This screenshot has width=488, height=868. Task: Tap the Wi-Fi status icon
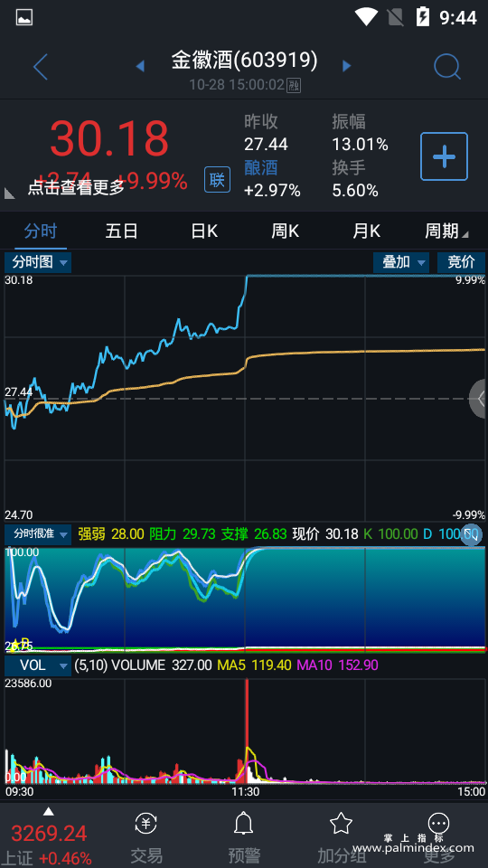coord(366,17)
